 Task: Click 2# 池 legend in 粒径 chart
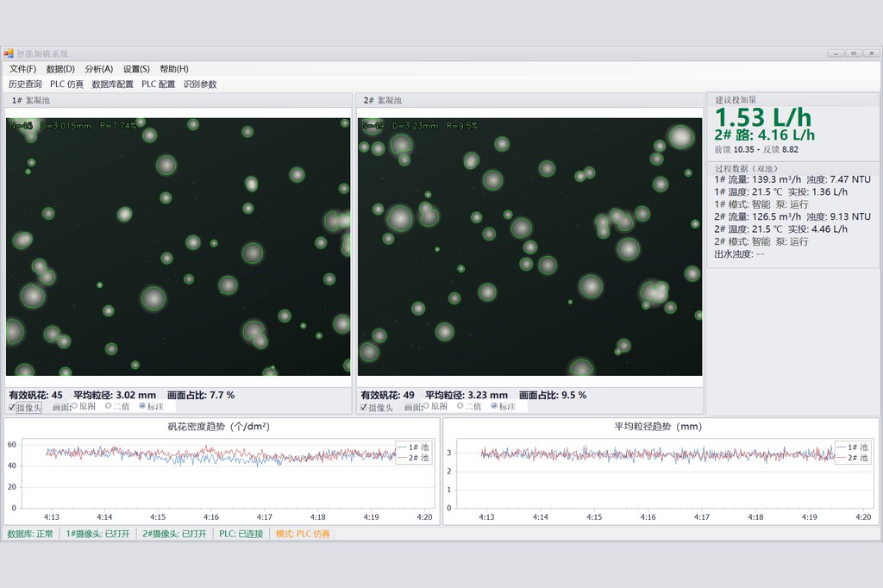point(853,457)
